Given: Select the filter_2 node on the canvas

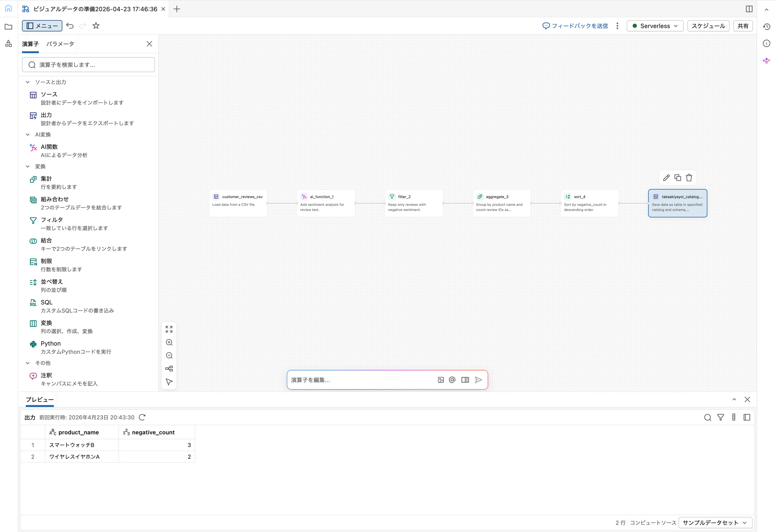Looking at the screenshot, I should point(413,203).
